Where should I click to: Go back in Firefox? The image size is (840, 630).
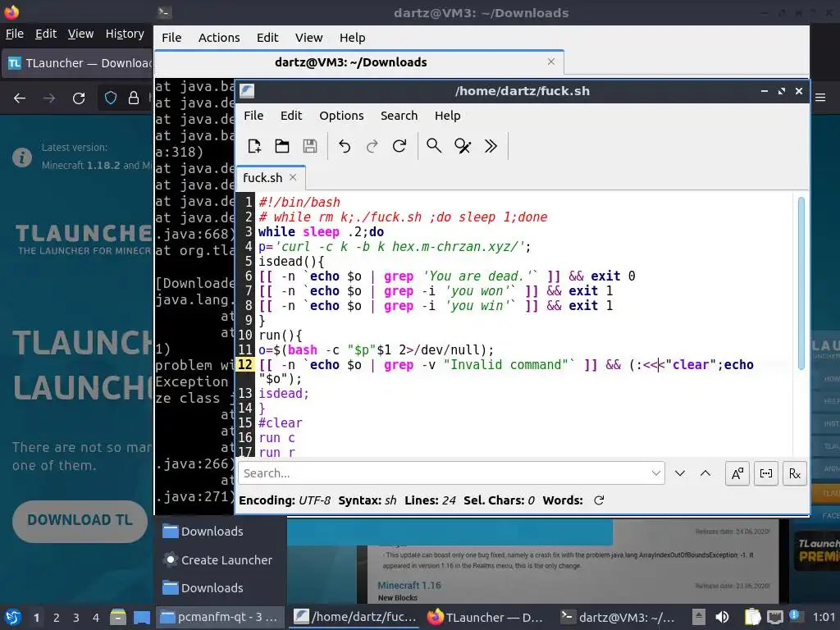tap(20, 98)
